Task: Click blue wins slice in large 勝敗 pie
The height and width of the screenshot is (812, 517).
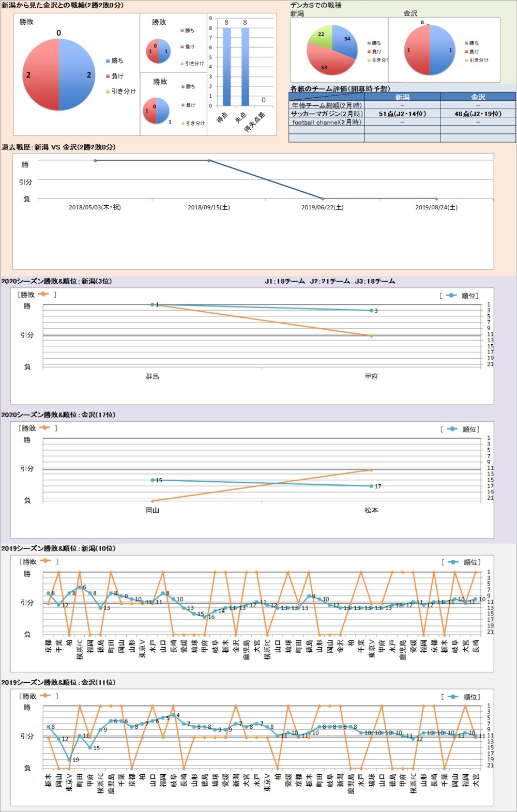Action: [x=78, y=75]
